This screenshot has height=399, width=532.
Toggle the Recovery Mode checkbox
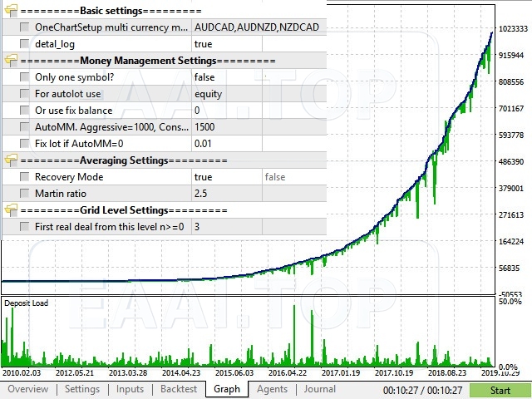tap(25, 177)
